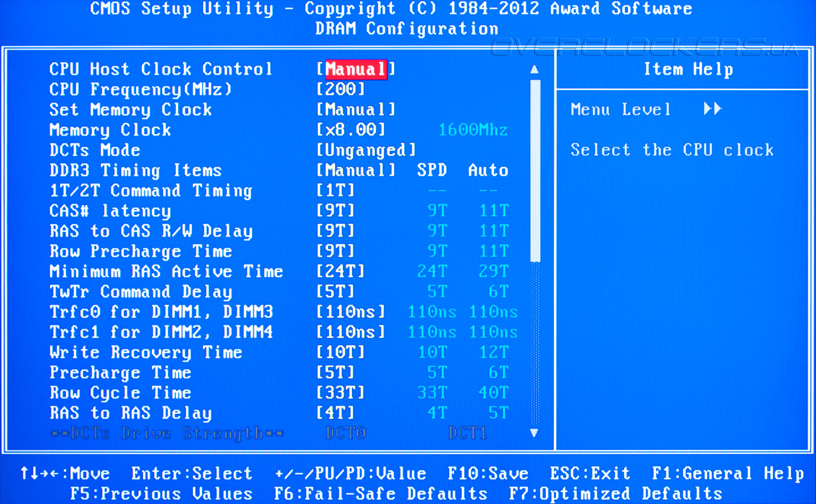
Task: Click the F10:Save hint
Action: pos(488,474)
